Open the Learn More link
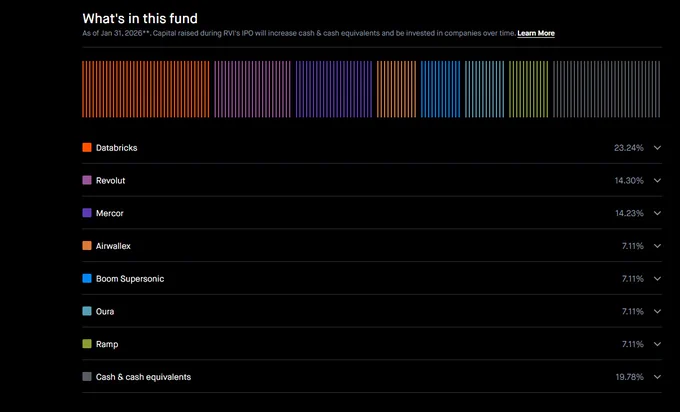The height and width of the screenshot is (412, 680). [x=536, y=33]
